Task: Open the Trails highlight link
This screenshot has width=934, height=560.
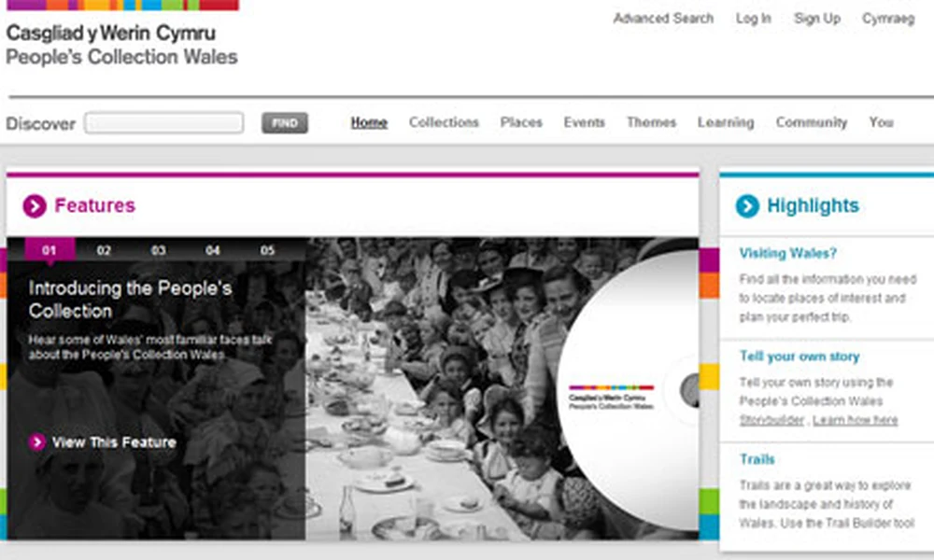Action: 757,459
